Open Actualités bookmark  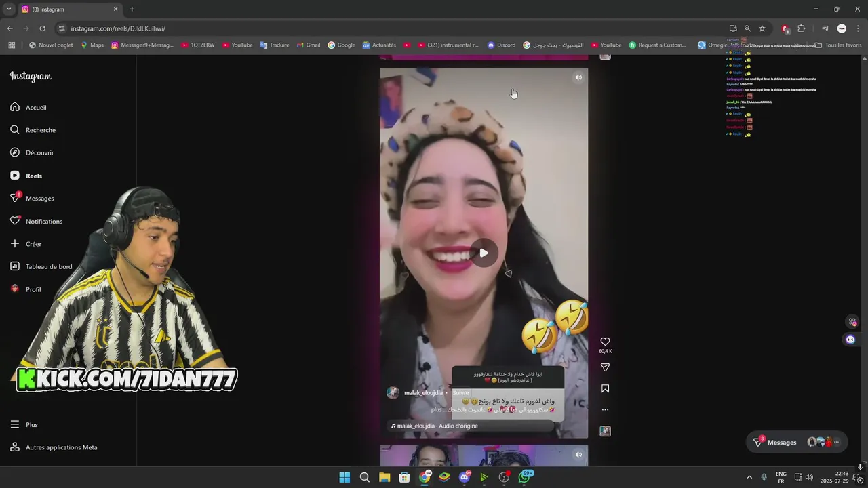tap(379, 45)
